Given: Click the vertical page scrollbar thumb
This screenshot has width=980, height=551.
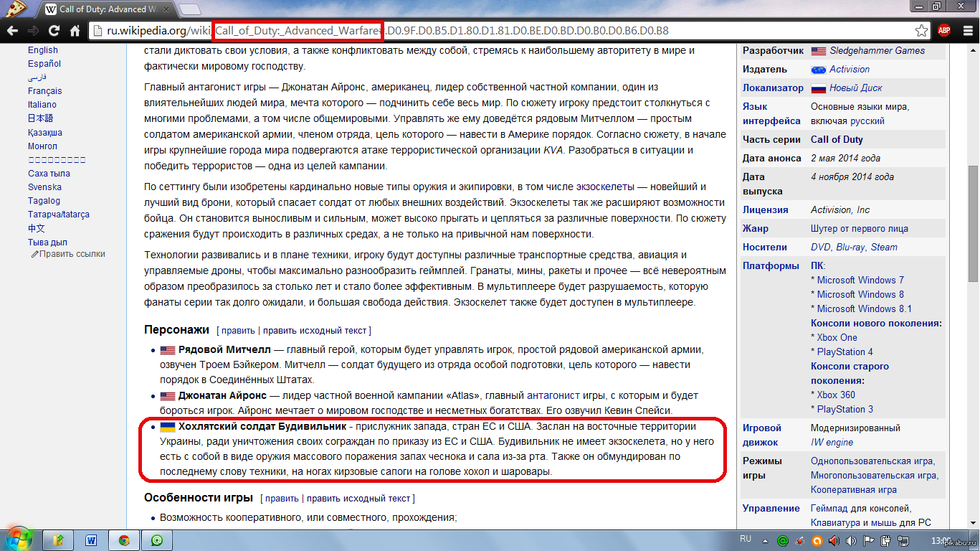Looking at the screenshot, I should [x=973, y=223].
